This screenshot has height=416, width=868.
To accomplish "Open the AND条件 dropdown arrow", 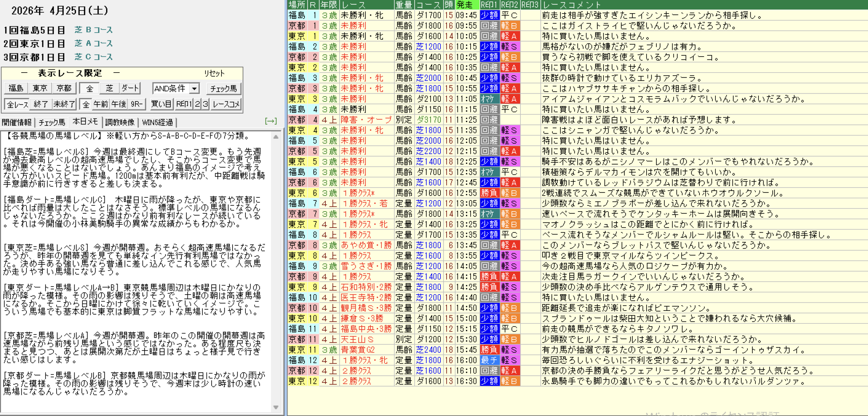I will (194, 88).
